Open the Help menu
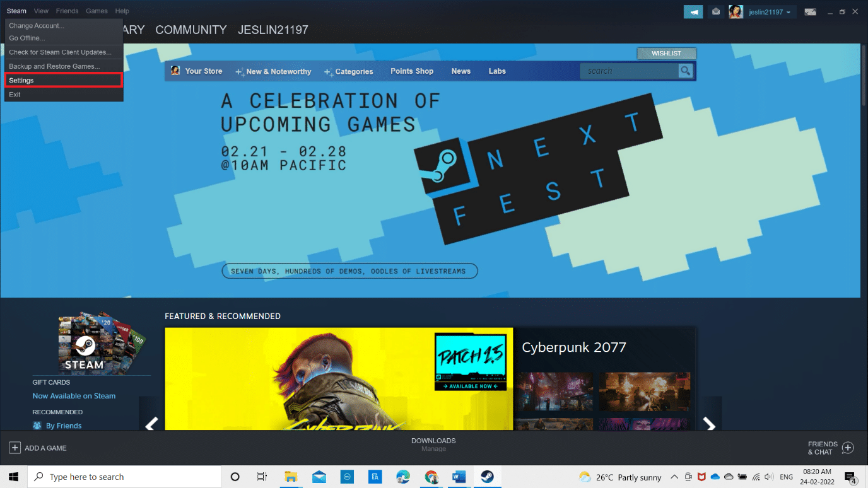The width and height of the screenshot is (868, 488). point(122,11)
